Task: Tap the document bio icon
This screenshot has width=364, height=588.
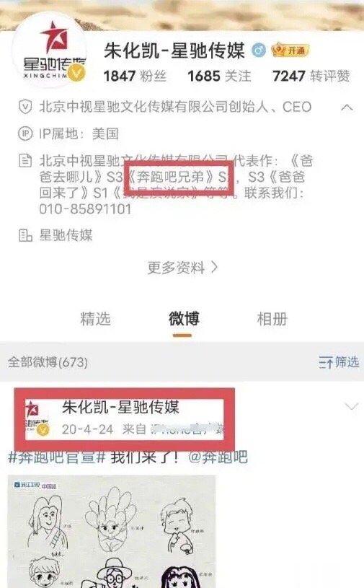Action: [25, 161]
